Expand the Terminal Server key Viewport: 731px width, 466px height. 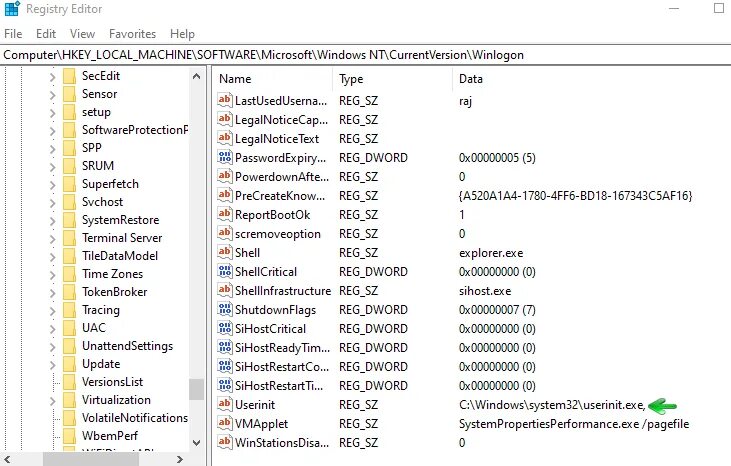click(52, 239)
